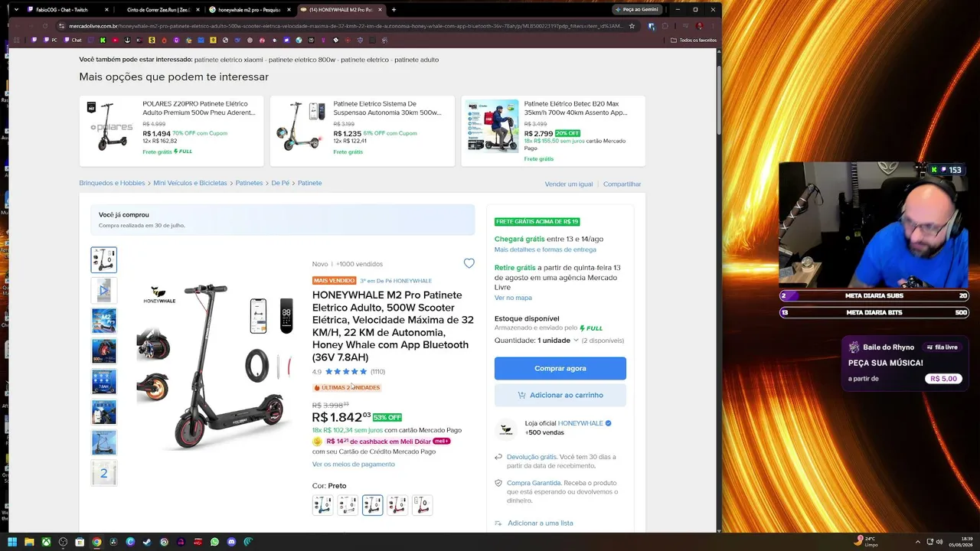Click the Peça ao Gemini button
The image size is (980, 551).
(x=637, y=10)
